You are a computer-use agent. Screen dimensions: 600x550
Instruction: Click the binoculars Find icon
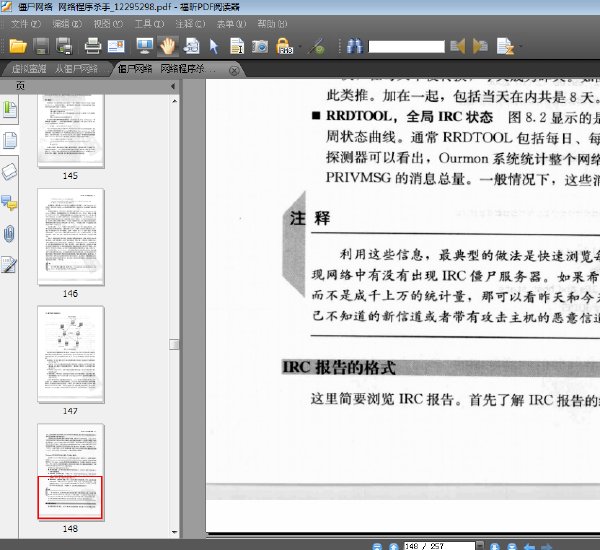pyautogui.click(x=355, y=46)
